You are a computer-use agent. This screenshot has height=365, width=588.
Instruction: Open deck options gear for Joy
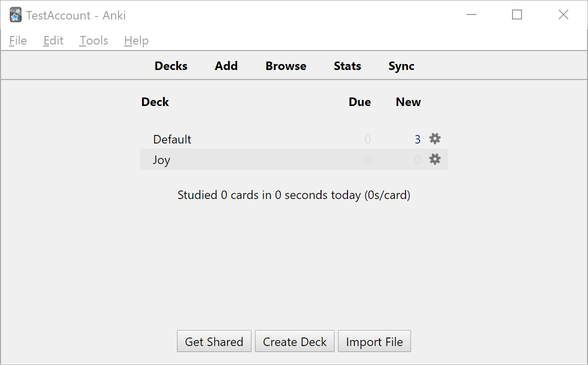434,159
